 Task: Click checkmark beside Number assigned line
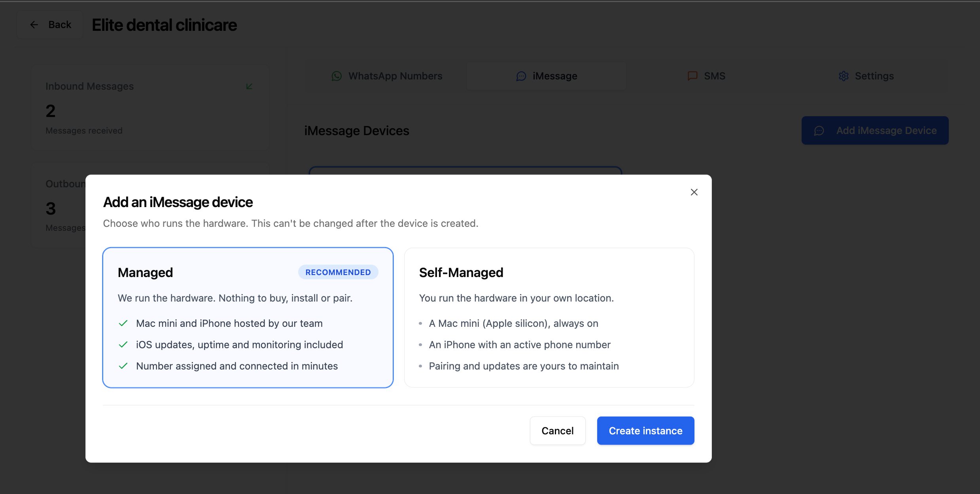pyautogui.click(x=123, y=366)
